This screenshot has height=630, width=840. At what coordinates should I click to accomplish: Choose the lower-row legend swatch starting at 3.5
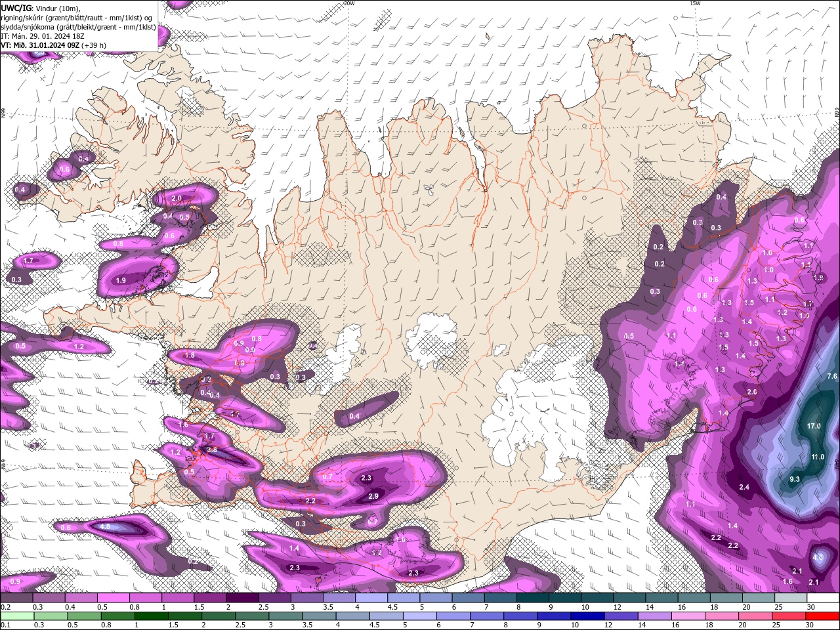pyautogui.click(x=319, y=616)
